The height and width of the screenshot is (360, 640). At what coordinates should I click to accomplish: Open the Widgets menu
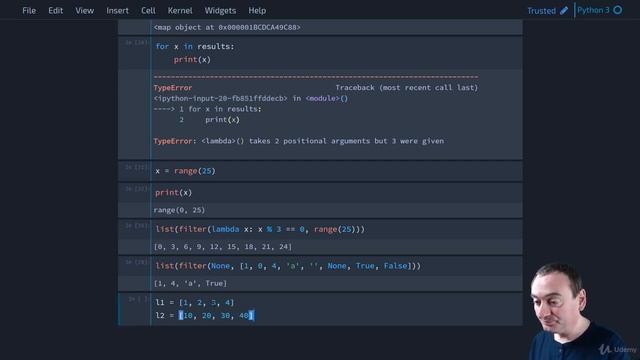220,11
